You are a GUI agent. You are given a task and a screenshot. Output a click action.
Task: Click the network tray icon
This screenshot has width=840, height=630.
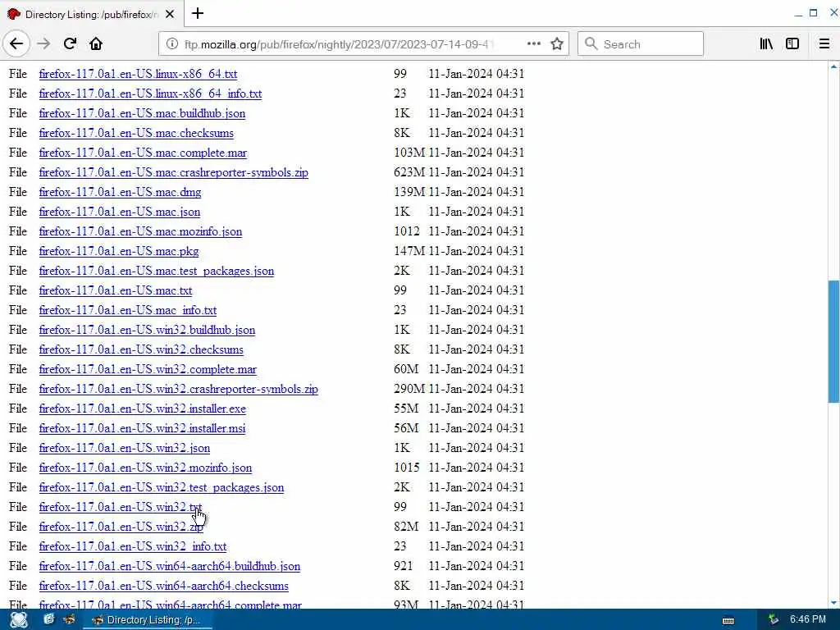[773, 620]
